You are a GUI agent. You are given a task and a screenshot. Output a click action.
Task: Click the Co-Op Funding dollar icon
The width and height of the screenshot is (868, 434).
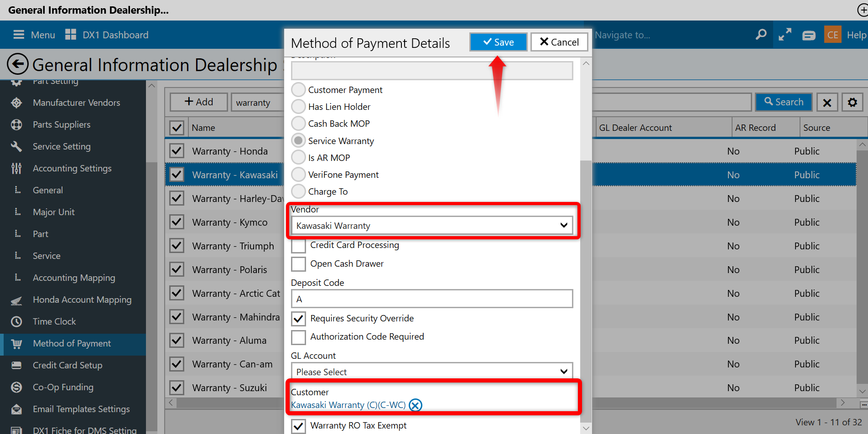[x=16, y=387]
